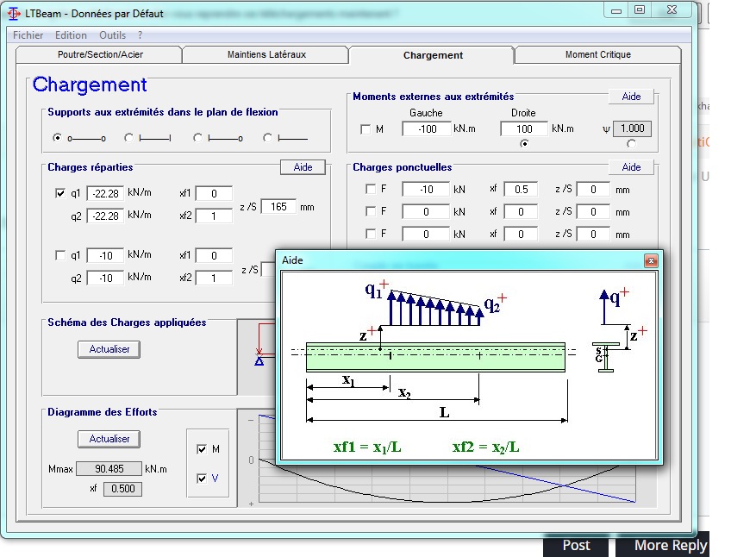Enable the second distributed load q1 checkbox
Screen dimensions: 756x557
coord(60,255)
